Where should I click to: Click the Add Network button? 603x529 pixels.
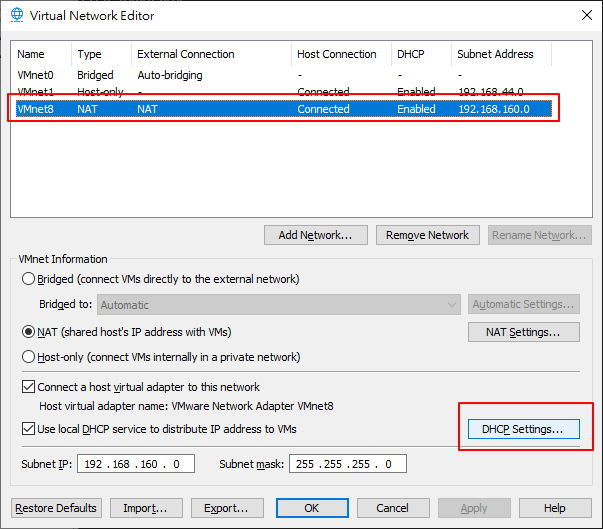click(x=316, y=235)
